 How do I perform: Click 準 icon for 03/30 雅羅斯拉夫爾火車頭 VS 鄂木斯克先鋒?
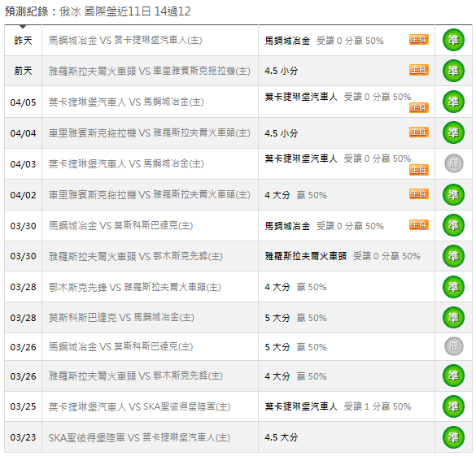point(453,256)
